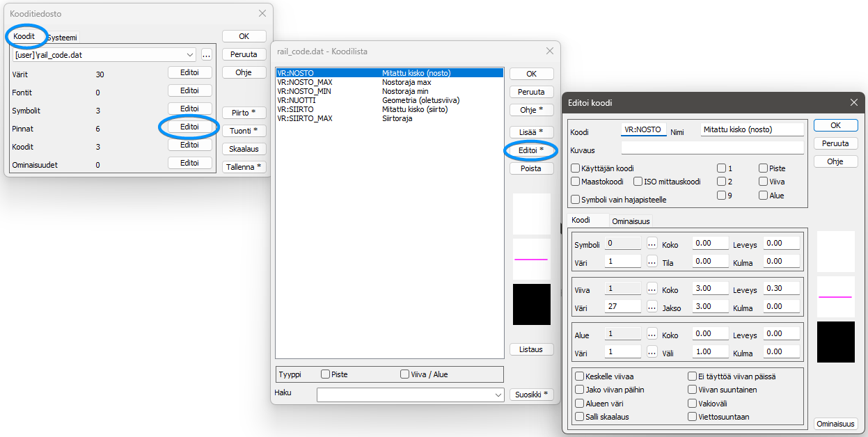Select VR:SIIRTO_MAX row in code list
The height and width of the screenshot is (437, 868).
pyautogui.click(x=305, y=118)
